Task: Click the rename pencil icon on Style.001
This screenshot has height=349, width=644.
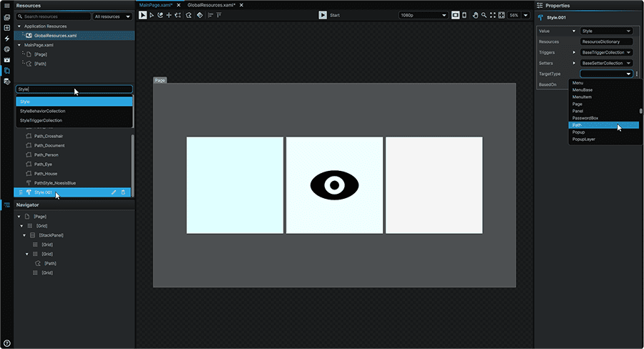Action: [114, 192]
